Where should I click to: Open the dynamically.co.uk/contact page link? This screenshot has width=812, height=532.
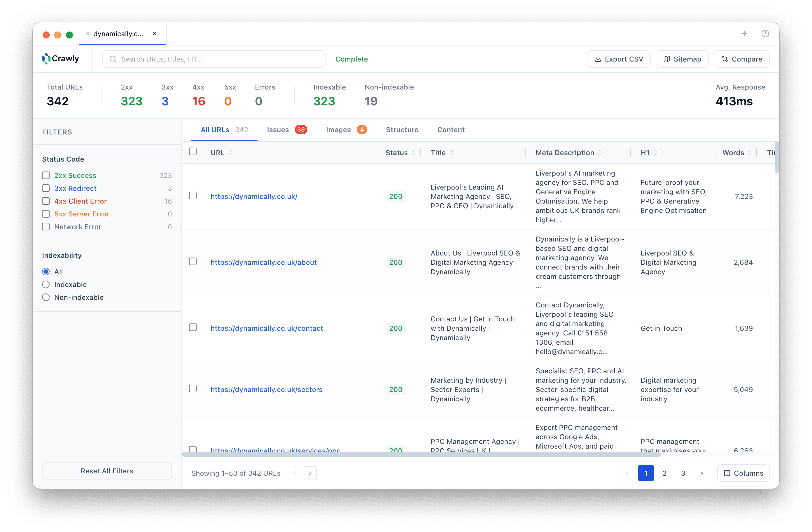[267, 328]
